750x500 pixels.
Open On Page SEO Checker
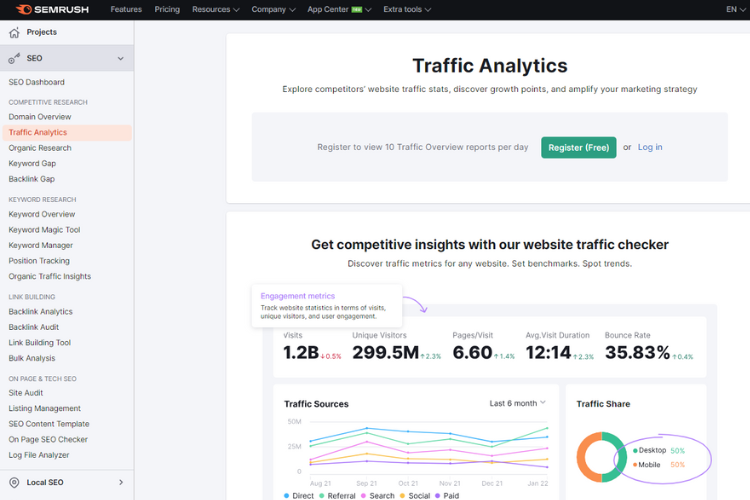(x=48, y=440)
